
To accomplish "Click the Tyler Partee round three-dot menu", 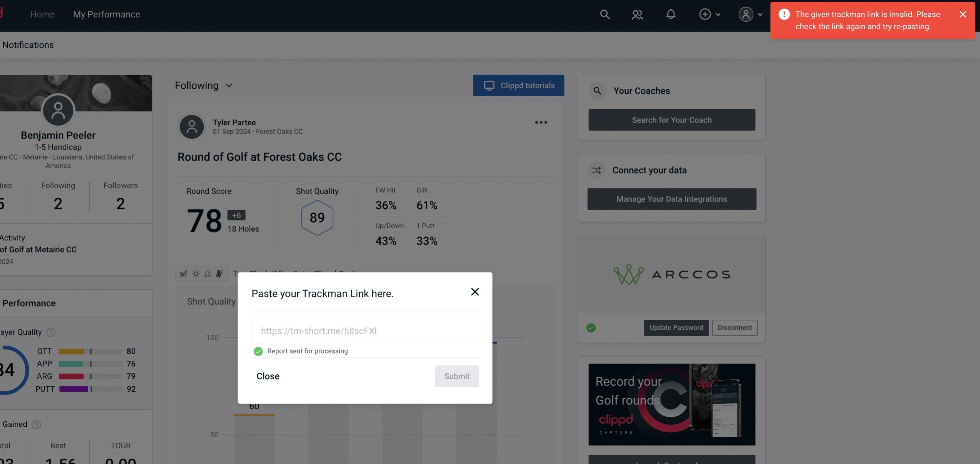I will pyautogui.click(x=541, y=122).
